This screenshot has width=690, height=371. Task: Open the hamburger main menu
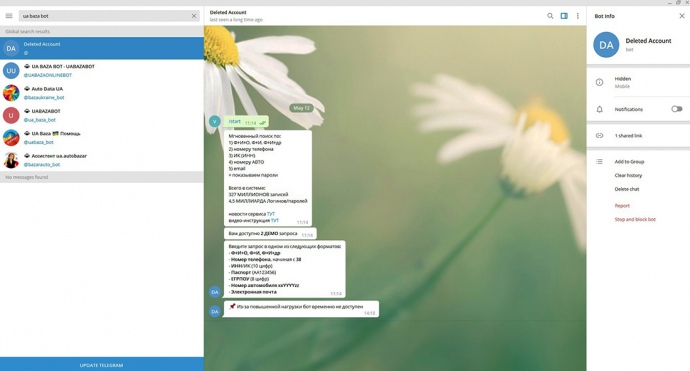click(x=9, y=16)
